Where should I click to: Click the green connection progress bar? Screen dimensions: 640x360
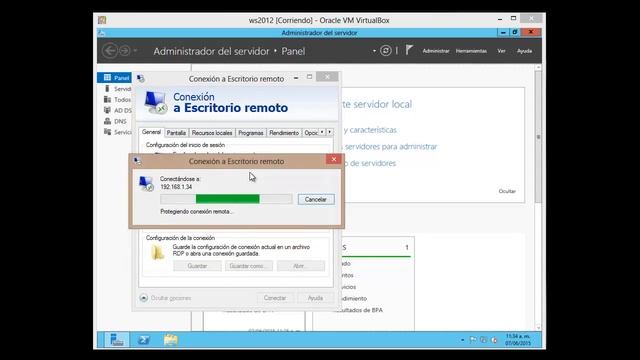pyautogui.click(x=227, y=199)
